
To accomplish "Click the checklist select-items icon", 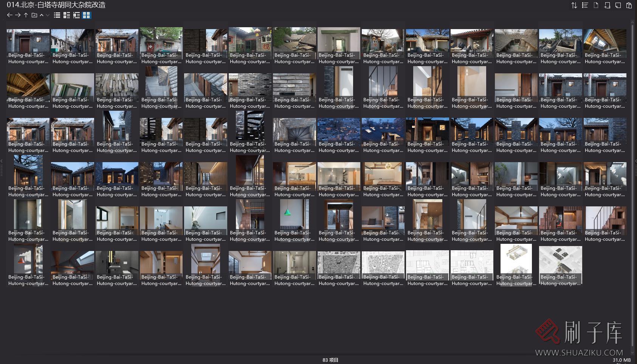I will pyautogui.click(x=585, y=5).
